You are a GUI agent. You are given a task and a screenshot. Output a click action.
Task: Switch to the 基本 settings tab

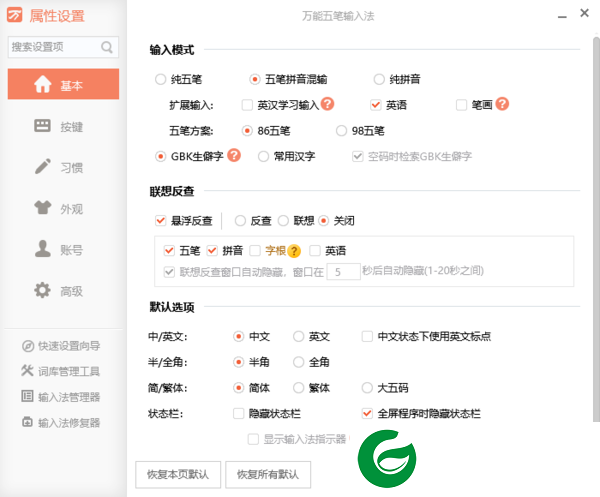point(63,84)
